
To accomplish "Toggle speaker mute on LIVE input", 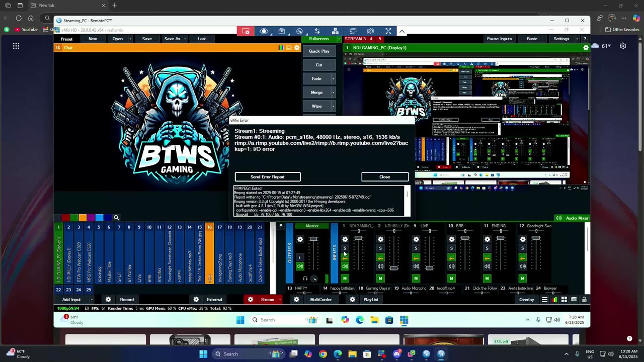I will [416, 266].
